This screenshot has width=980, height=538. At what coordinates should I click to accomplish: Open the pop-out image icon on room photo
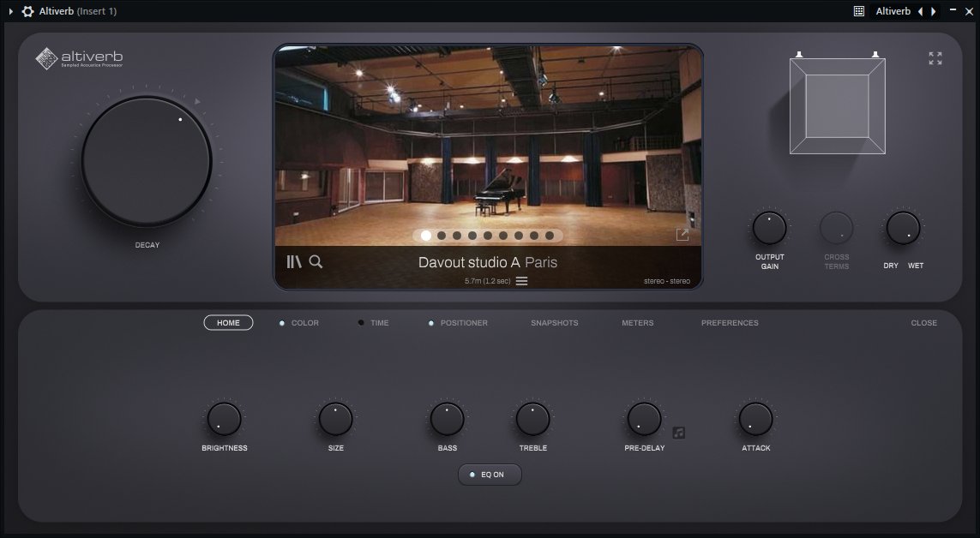coord(682,234)
